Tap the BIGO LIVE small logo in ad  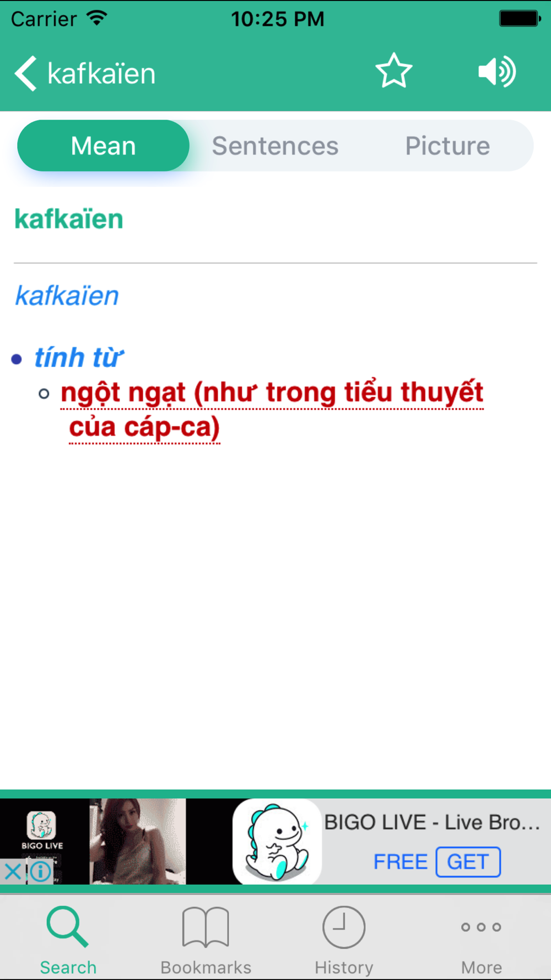(42, 831)
